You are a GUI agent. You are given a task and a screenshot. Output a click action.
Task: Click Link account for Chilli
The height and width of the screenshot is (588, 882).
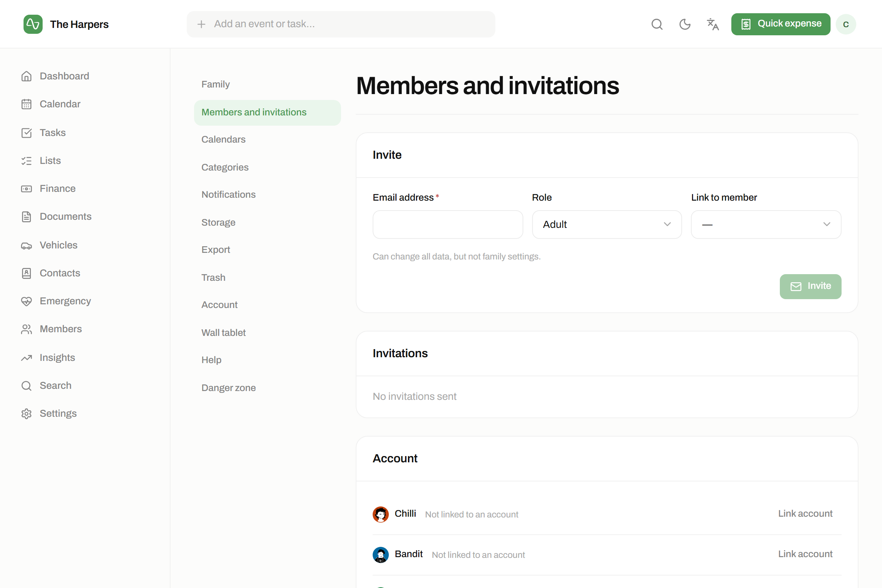pos(805,514)
